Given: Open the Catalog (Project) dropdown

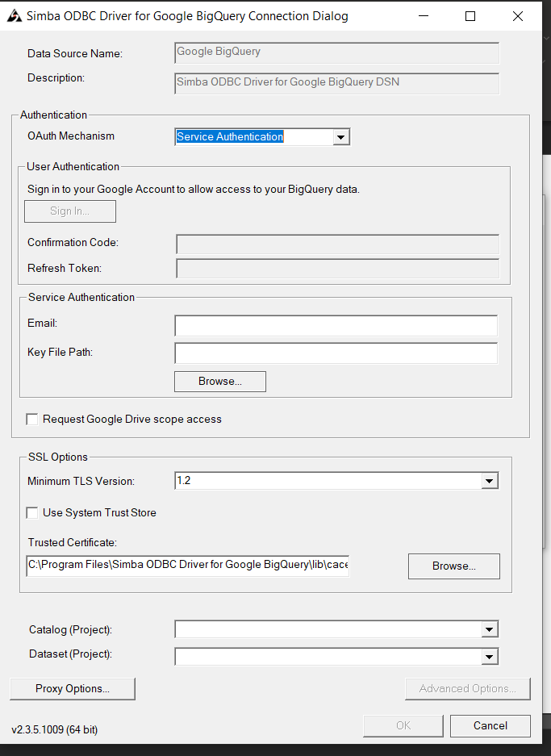Looking at the screenshot, I should pyautogui.click(x=490, y=629).
